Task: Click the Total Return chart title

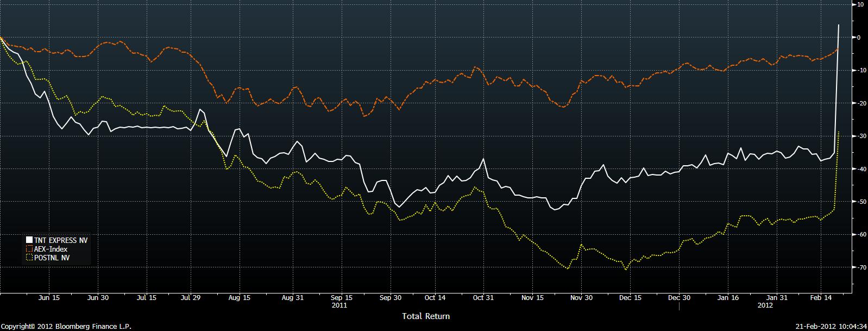Action: click(x=425, y=316)
